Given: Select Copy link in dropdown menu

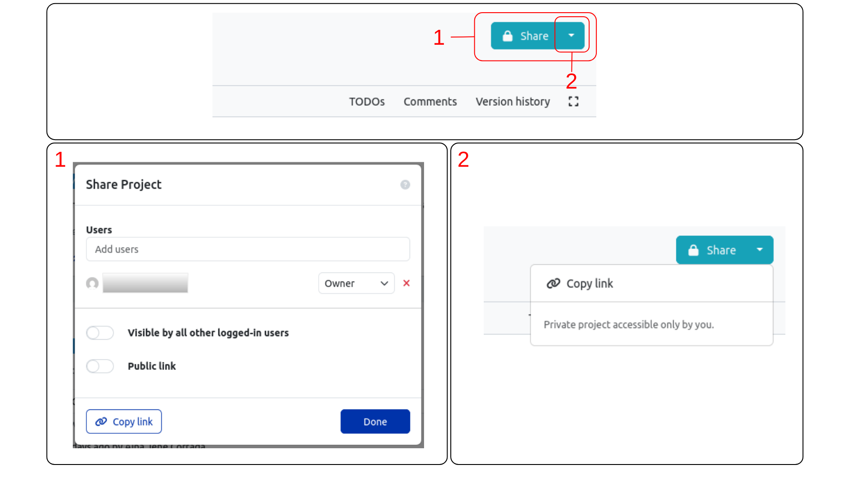Looking at the screenshot, I should pos(590,283).
